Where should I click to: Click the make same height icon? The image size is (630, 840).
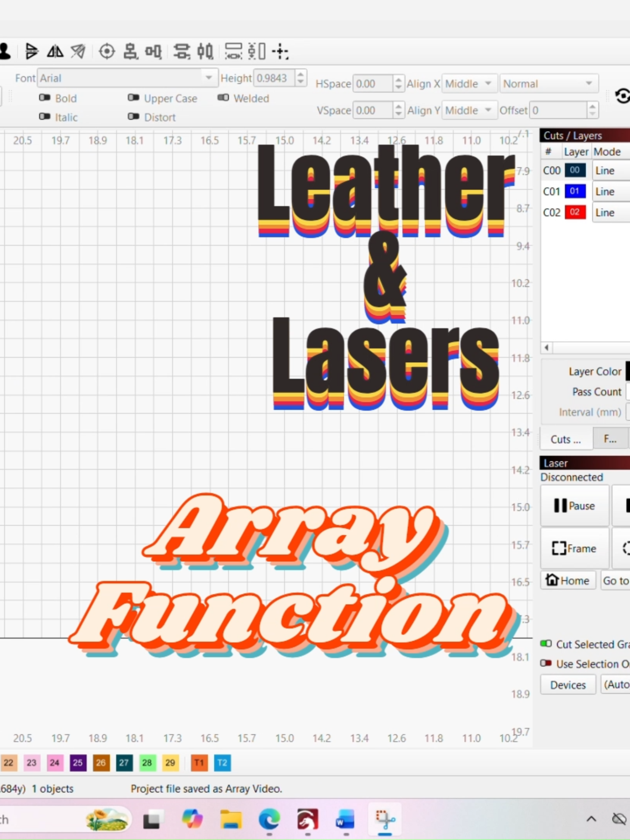(x=257, y=51)
